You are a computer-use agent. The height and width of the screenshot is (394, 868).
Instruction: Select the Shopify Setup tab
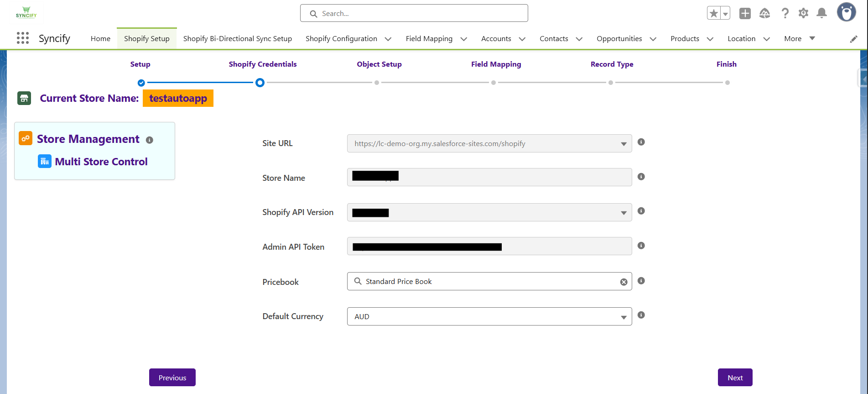pyautogui.click(x=146, y=39)
